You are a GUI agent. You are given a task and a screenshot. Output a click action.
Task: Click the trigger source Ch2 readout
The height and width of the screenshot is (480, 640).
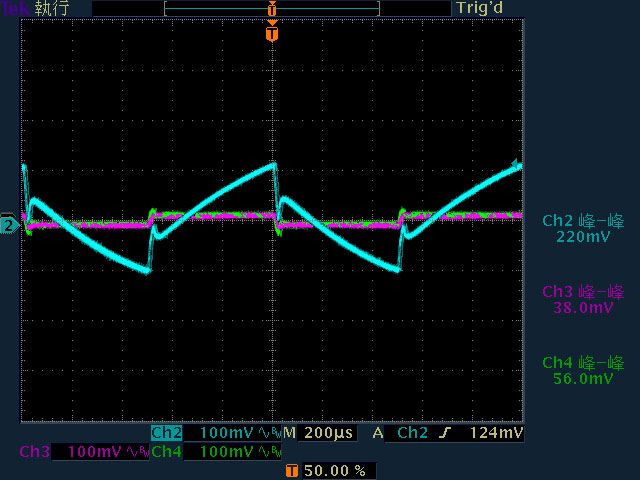[x=412, y=433]
